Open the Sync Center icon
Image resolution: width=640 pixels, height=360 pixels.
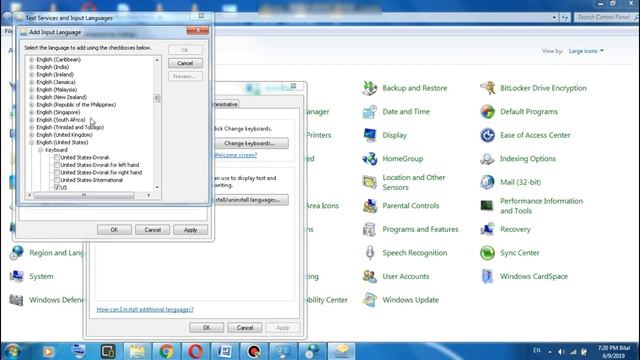point(487,253)
